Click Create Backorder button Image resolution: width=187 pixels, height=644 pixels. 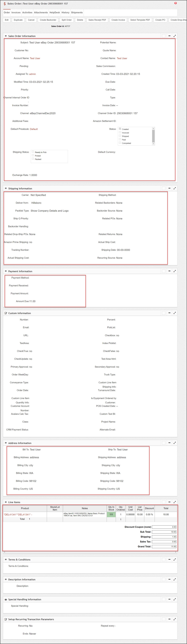[48, 20]
